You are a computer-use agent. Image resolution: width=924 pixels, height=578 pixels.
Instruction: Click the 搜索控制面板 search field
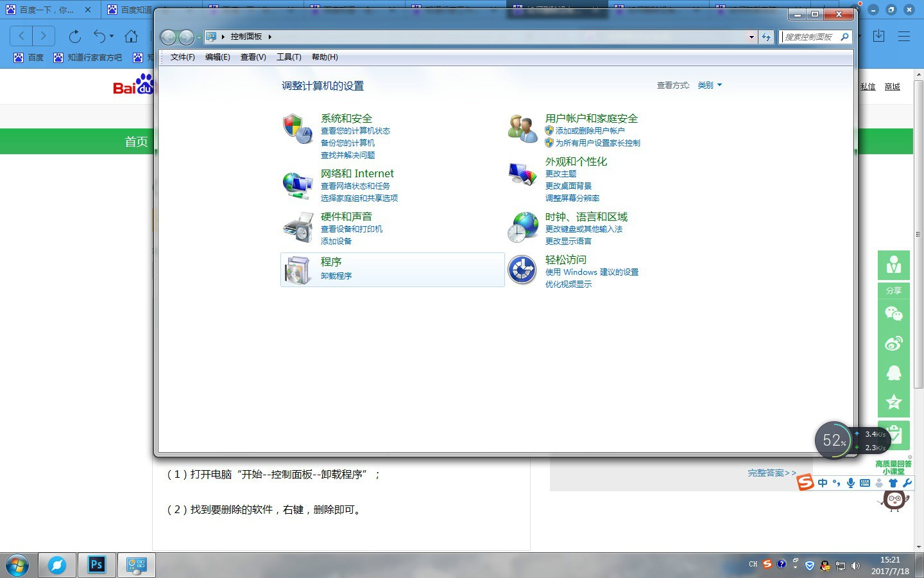pyautogui.click(x=811, y=37)
